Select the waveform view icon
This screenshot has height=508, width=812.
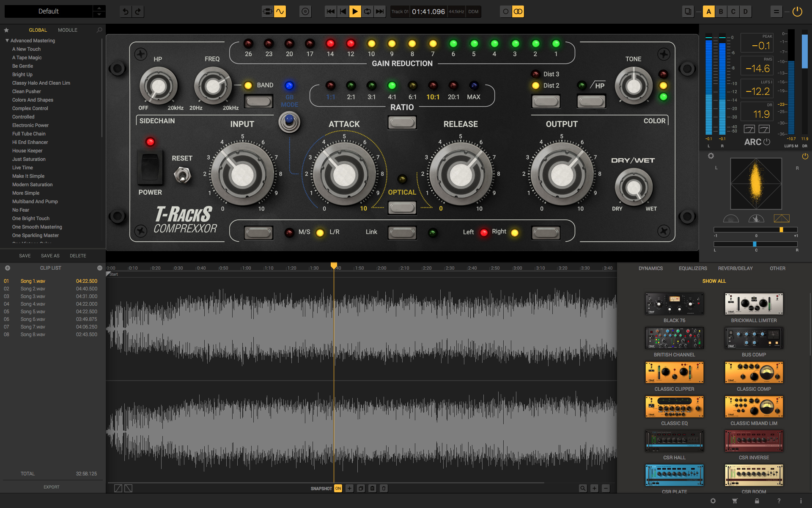click(x=280, y=11)
